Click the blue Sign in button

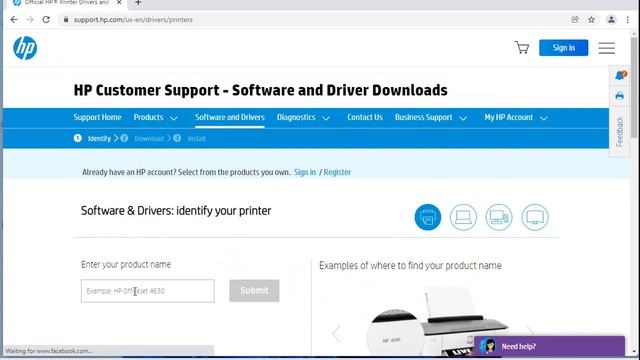click(563, 48)
